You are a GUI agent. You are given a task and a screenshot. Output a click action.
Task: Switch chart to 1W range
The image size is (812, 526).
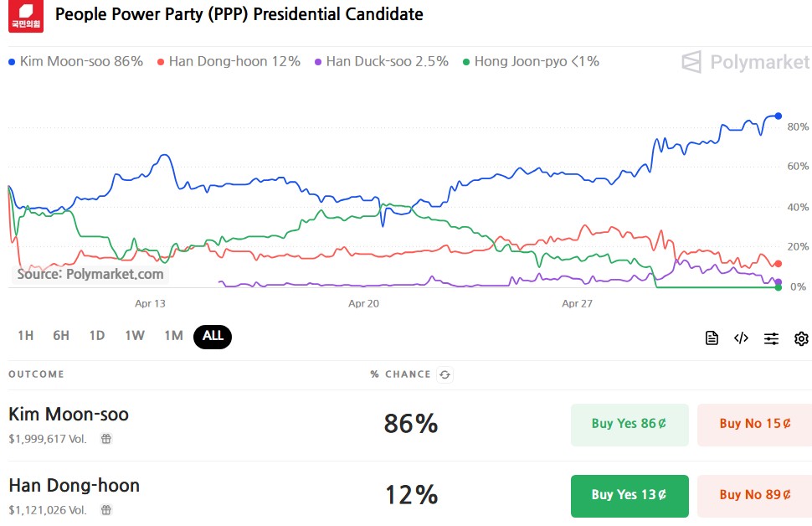[x=135, y=336]
